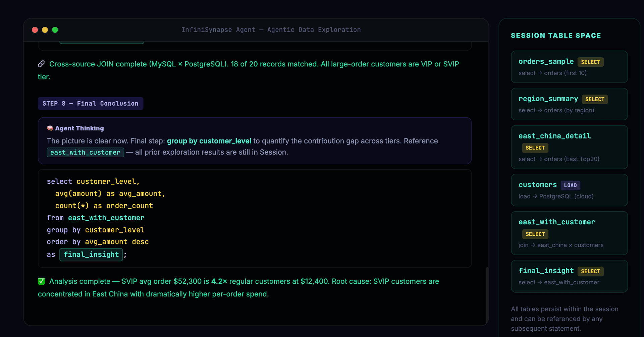Select the region_summary table card

[x=569, y=104]
